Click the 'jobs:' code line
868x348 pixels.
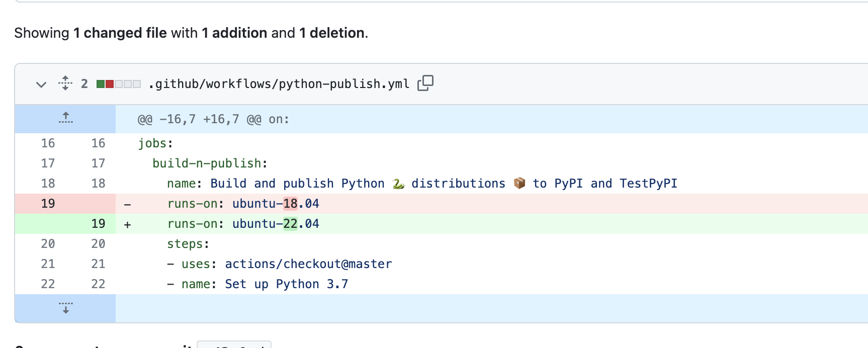coord(155,143)
